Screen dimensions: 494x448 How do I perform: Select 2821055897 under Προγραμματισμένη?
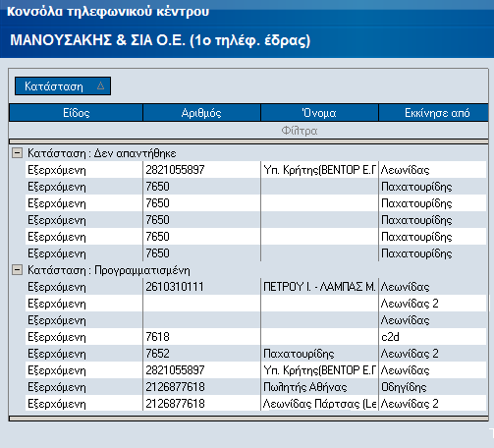pyautogui.click(x=201, y=370)
